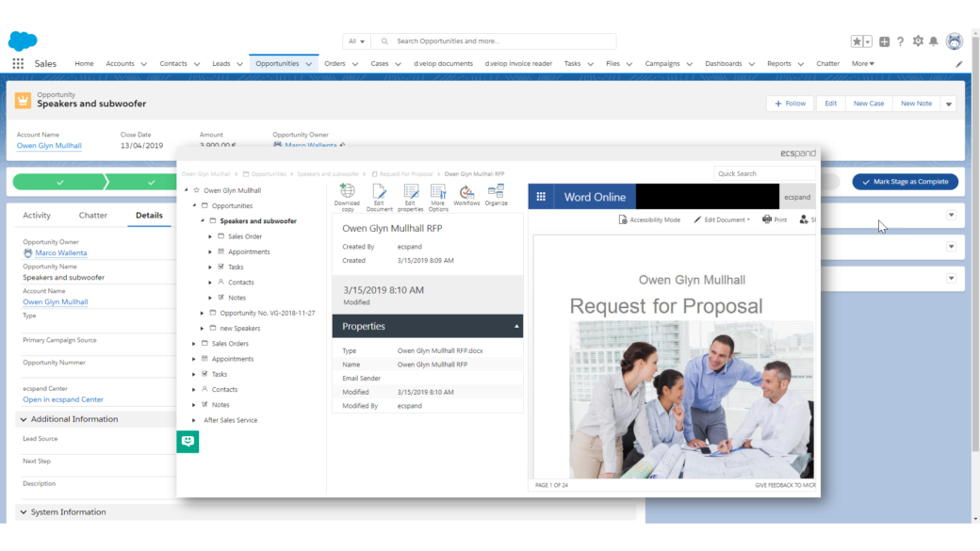Open Owen Glyn Mullhall account link in header
This screenshot has height=551, width=980.
49,146
